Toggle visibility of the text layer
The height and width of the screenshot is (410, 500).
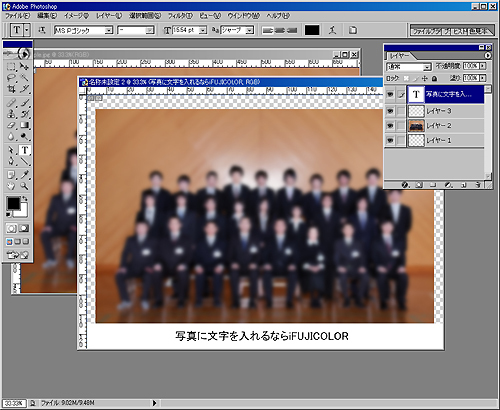tap(390, 95)
